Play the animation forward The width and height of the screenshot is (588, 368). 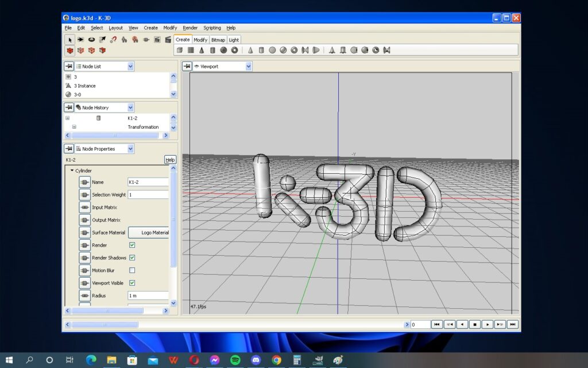(487, 324)
